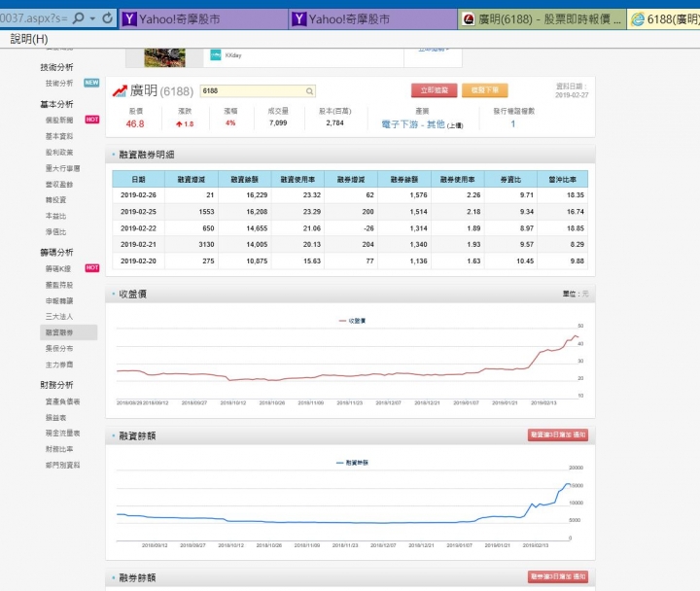
Task: Click the red 立即追蹤 button
Action: pos(434,90)
